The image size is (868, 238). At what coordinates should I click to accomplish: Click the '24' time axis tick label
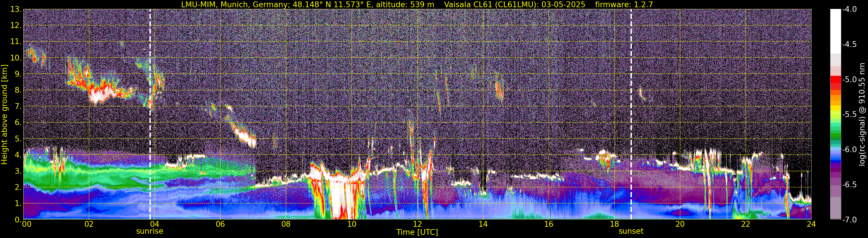coord(811,224)
